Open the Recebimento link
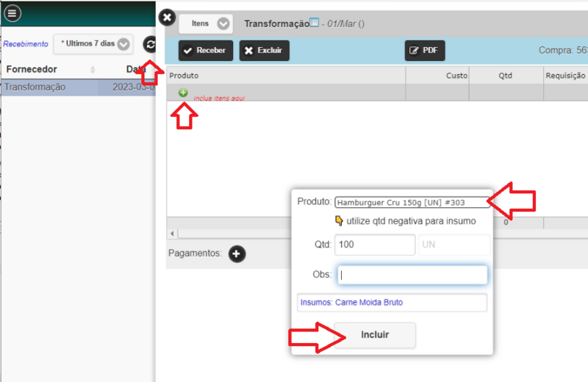The height and width of the screenshot is (382, 588). 26,44
